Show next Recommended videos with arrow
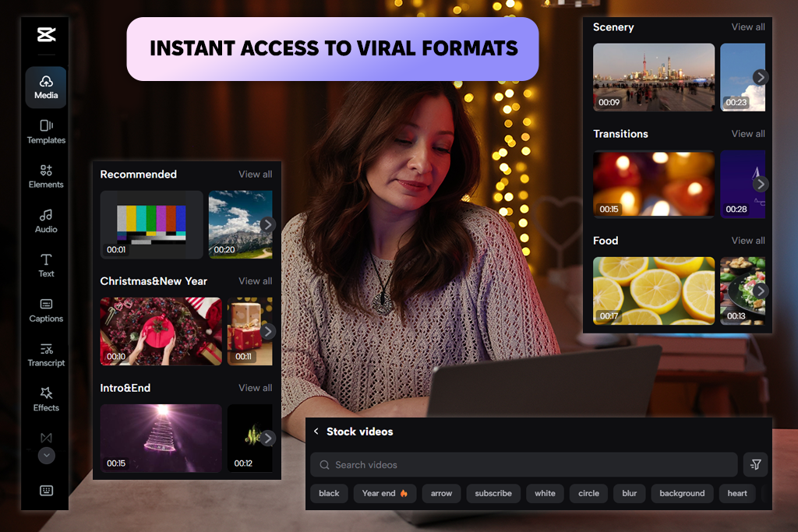 pyautogui.click(x=268, y=224)
